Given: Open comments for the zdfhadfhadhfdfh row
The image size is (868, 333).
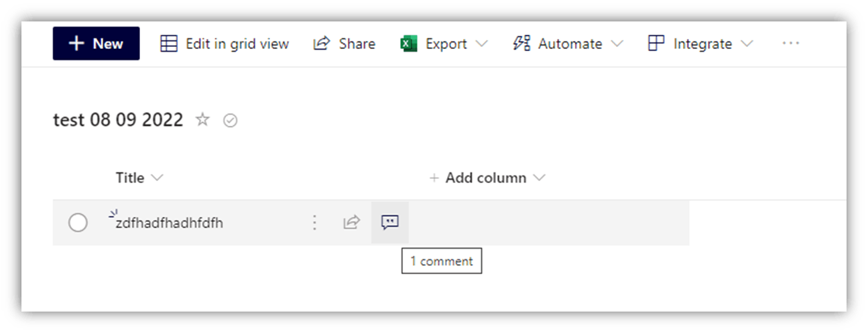Looking at the screenshot, I should pos(390,222).
